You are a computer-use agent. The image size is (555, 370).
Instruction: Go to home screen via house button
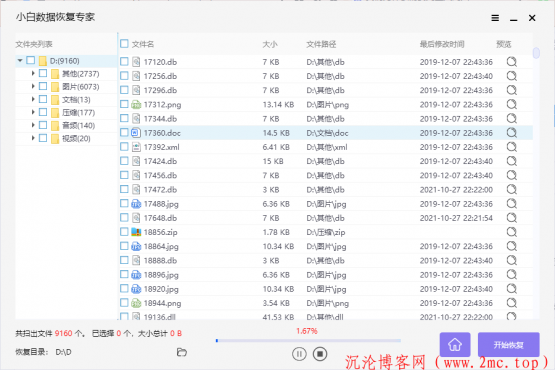click(x=455, y=345)
